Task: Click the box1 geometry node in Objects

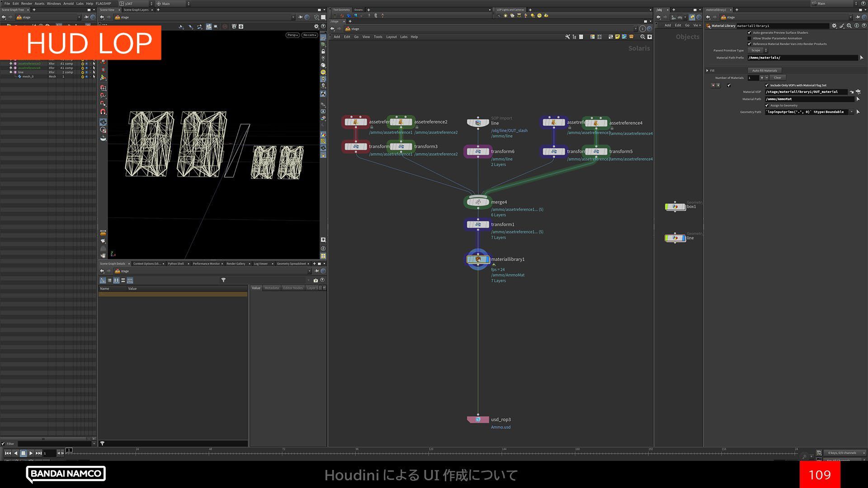Action: pyautogui.click(x=675, y=206)
